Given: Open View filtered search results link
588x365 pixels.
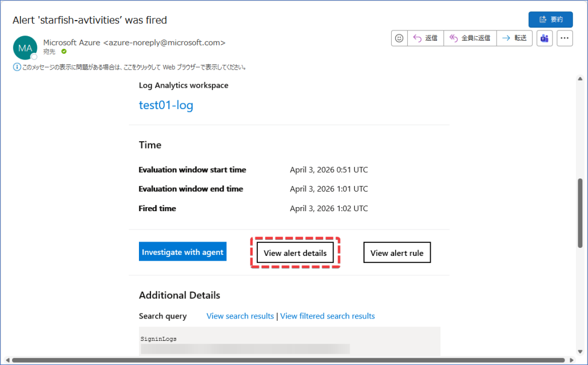Looking at the screenshot, I should pos(327,316).
